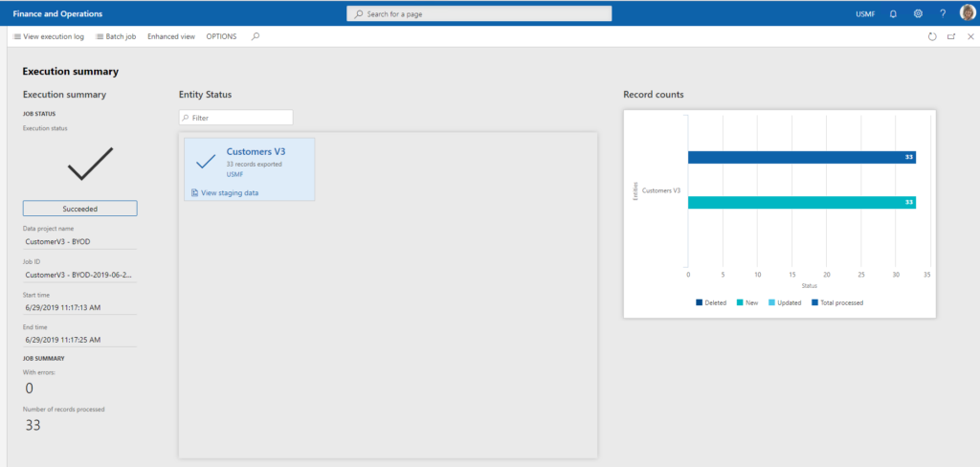
Task: Click the End time field
Action: pos(80,340)
